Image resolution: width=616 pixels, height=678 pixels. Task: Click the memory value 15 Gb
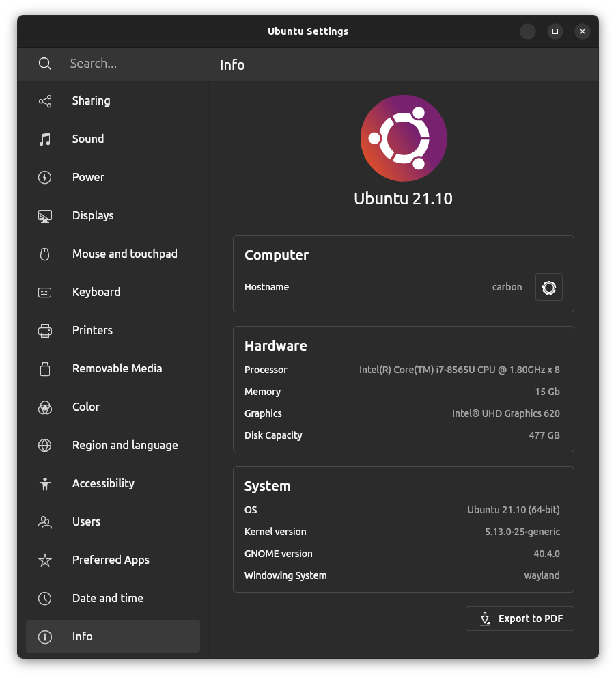point(547,392)
